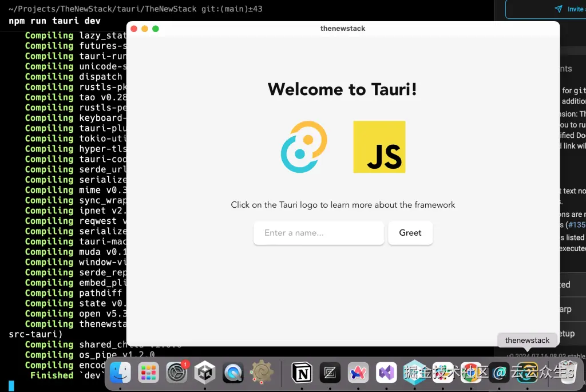Open Visual Studio from the dock

(x=386, y=373)
